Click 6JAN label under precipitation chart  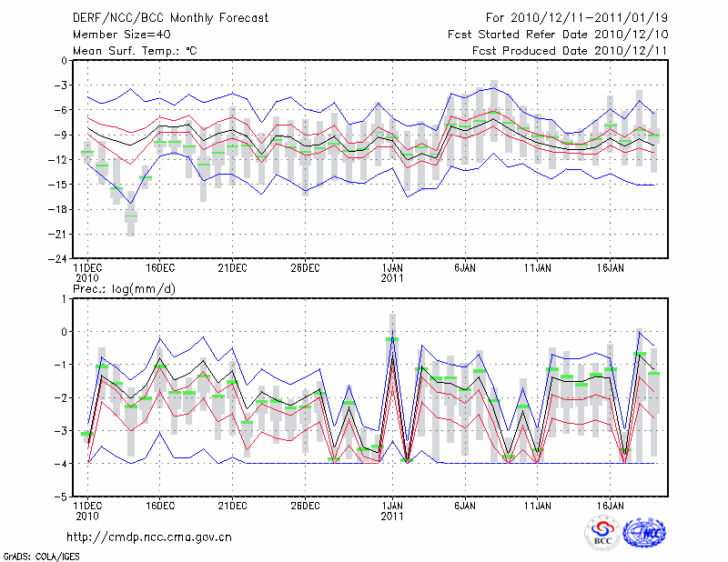pos(465,503)
